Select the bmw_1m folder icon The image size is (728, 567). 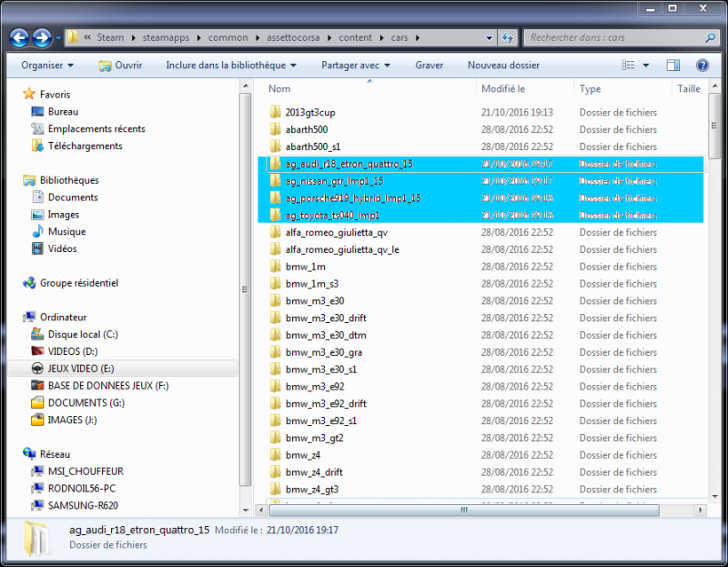tap(276, 266)
